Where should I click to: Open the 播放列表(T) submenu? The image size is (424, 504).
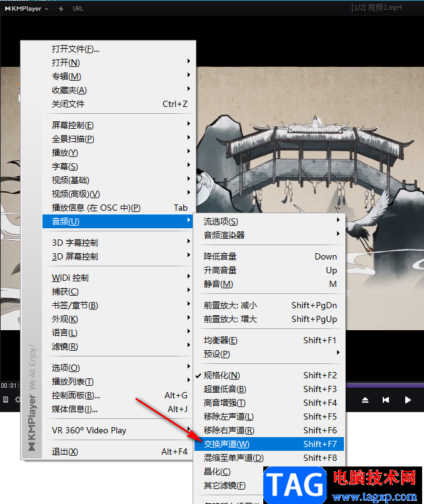[x=119, y=381]
